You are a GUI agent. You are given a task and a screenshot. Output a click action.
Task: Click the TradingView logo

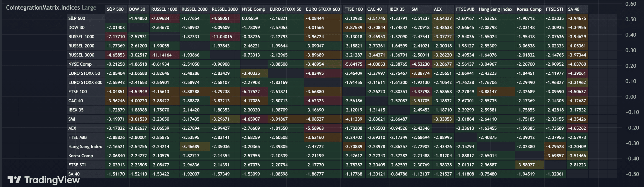coord(44,180)
